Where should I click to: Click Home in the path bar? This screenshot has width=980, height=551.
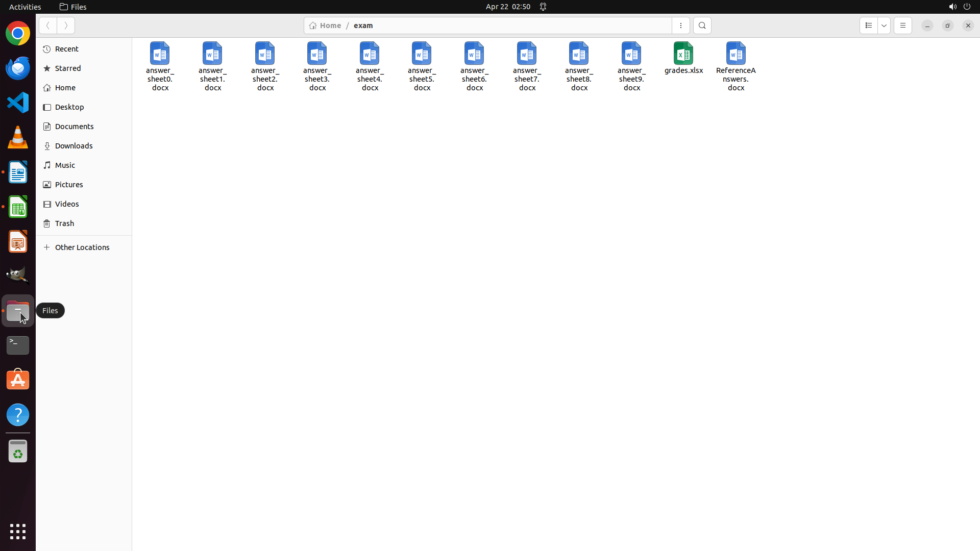[x=325, y=26]
